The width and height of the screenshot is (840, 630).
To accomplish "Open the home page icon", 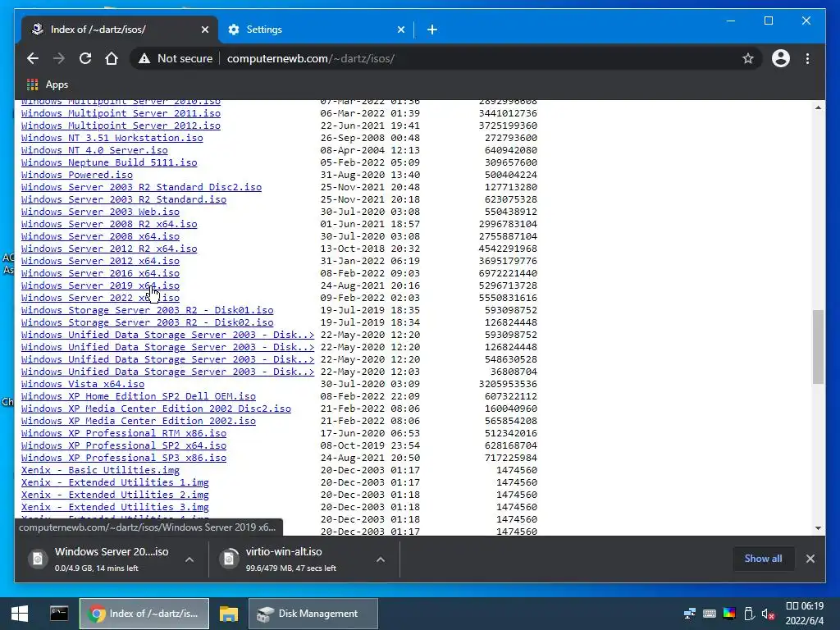I will pos(112,58).
